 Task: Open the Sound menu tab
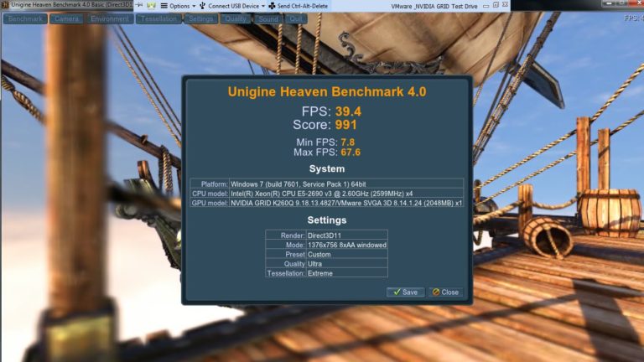point(268,19)
